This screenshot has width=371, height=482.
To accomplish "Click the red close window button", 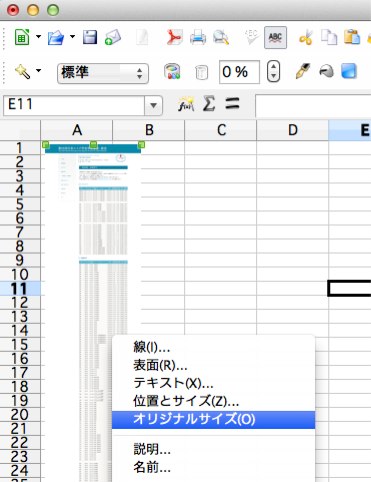I will click(x=13, y=10).
